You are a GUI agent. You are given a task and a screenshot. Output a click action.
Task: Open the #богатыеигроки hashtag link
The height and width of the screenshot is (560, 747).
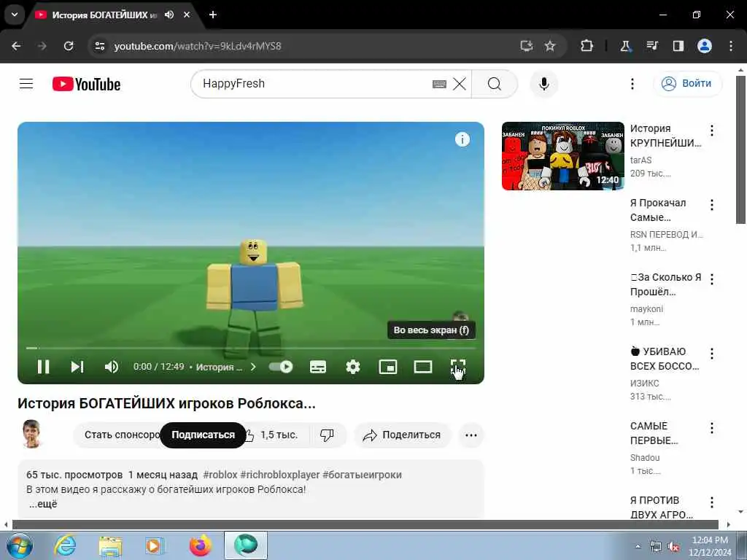point(362,475)
